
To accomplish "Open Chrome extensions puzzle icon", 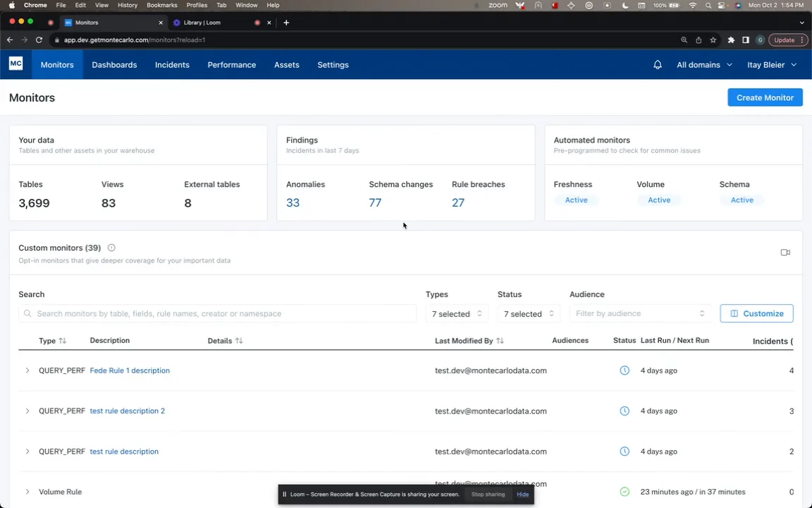I will 731,40.
